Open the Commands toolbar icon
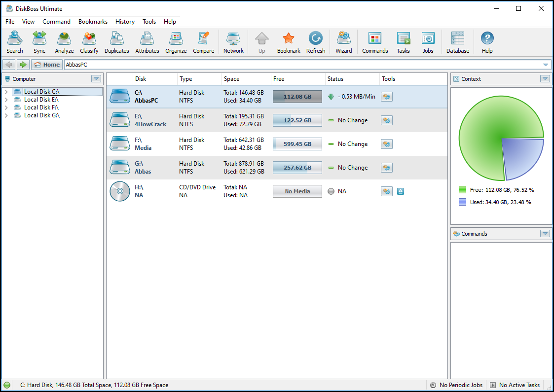This screenshot has height=392, width=554. (x=375, y=42)
